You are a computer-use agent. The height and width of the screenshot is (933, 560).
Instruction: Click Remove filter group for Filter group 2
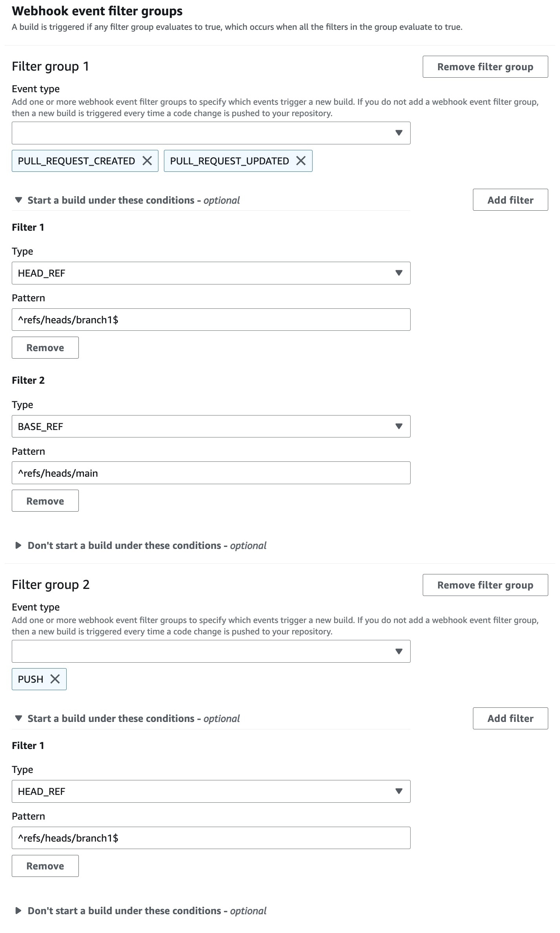485,585
